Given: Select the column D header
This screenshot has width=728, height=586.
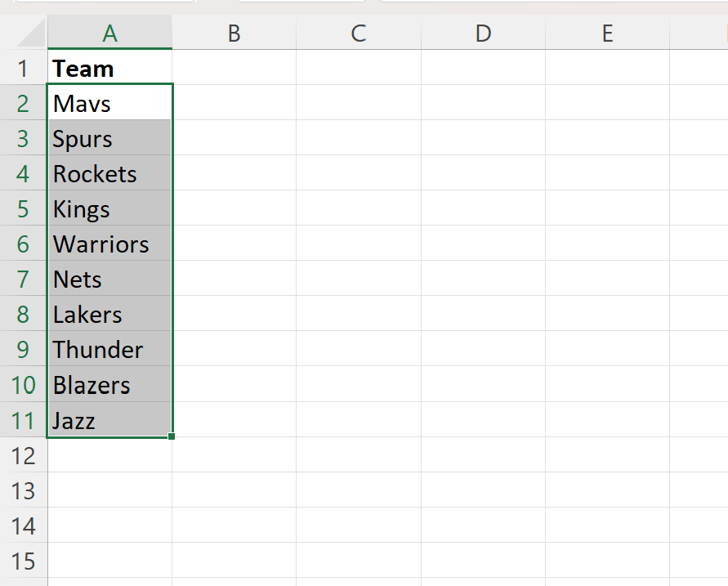Looking at the screenshot, I should tap(483, 34).
